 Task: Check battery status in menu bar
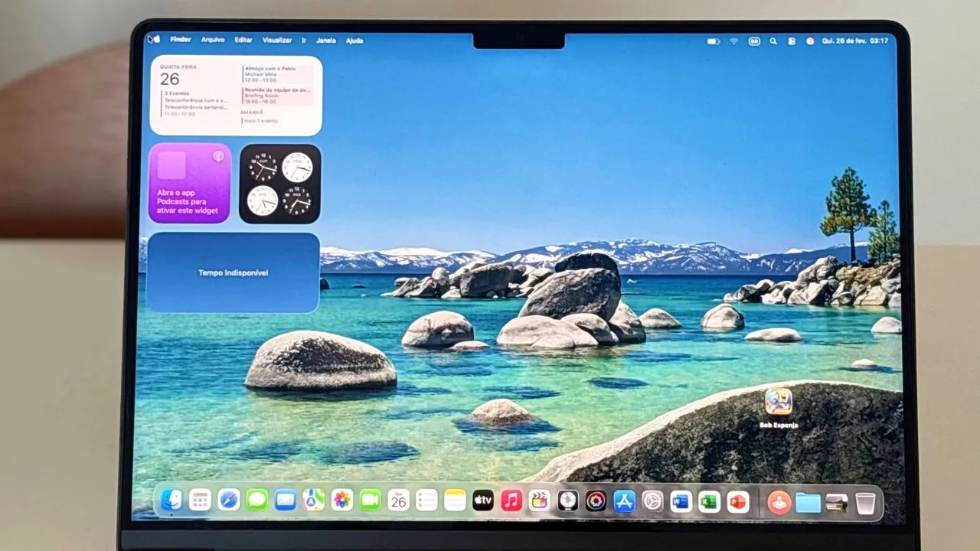coord(714,41)
